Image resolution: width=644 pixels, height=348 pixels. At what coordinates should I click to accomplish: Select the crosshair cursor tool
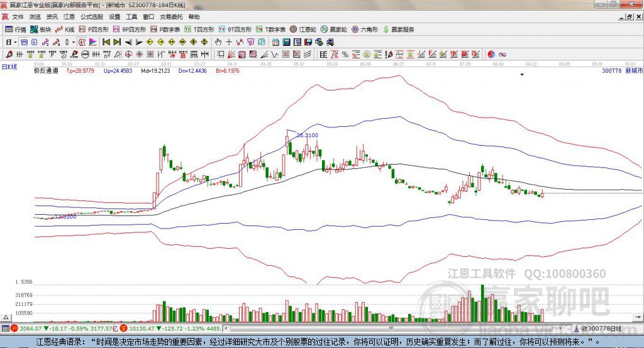(x=229, y=42)
